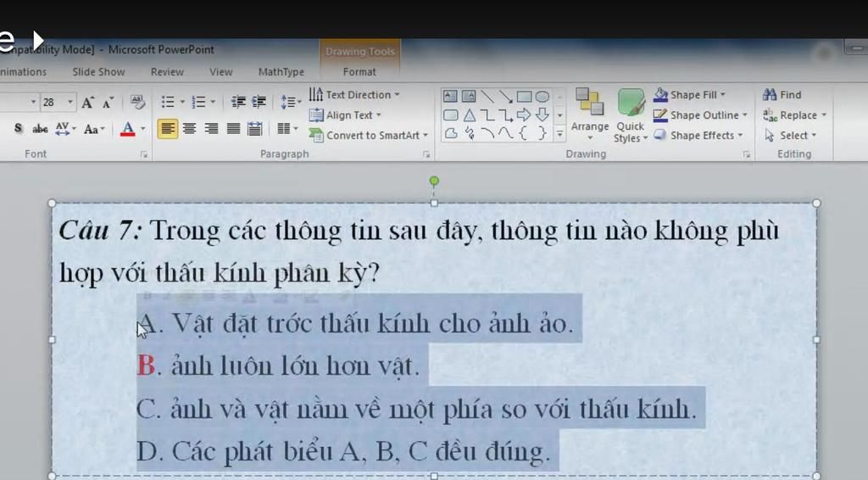Open Shape Fill color options
Screen dimensions: 868x480
689,95
